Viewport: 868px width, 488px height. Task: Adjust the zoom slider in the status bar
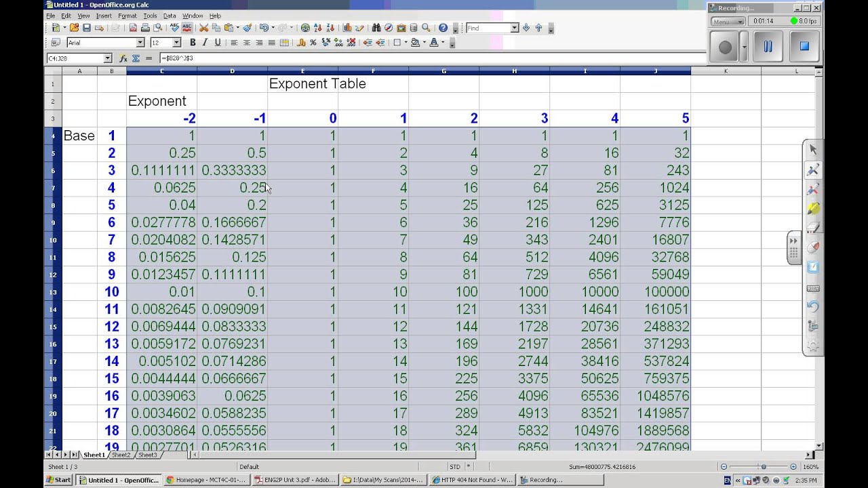coord(764,467)
